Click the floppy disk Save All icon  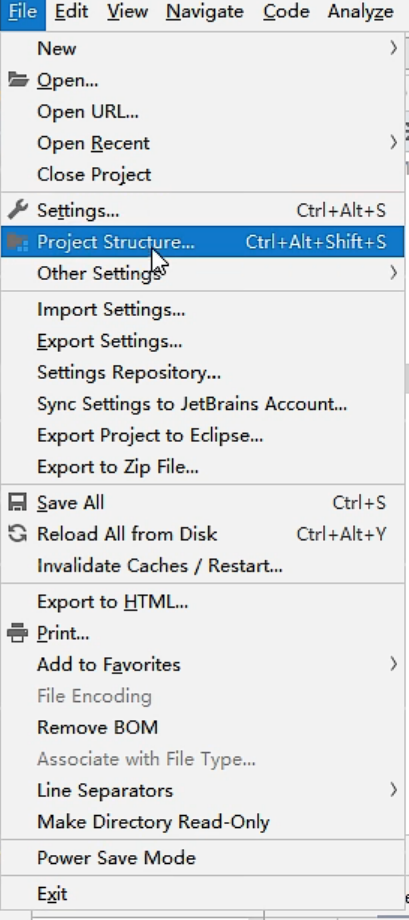(18, 502)
